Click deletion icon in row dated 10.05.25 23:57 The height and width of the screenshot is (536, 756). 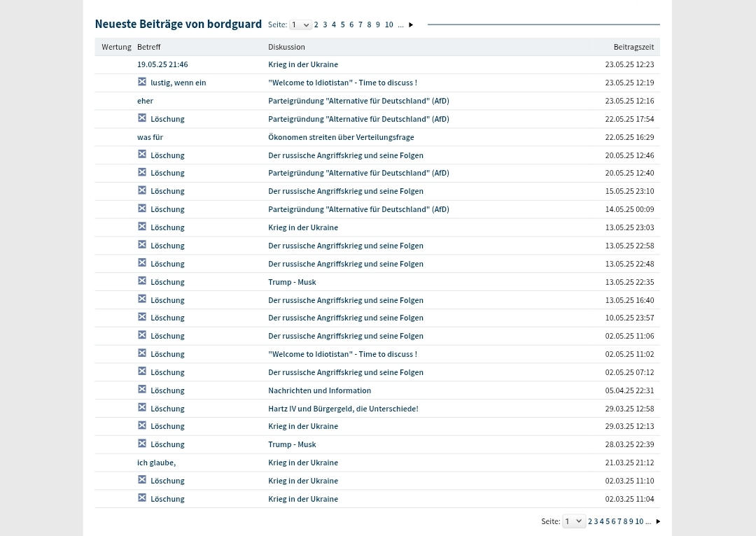point(141,317)
